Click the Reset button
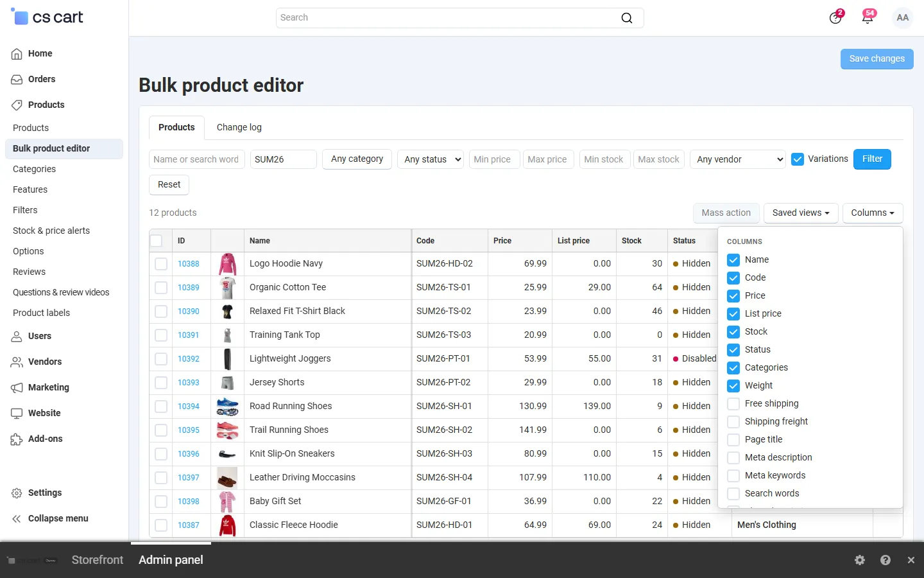 click(169, 185)
